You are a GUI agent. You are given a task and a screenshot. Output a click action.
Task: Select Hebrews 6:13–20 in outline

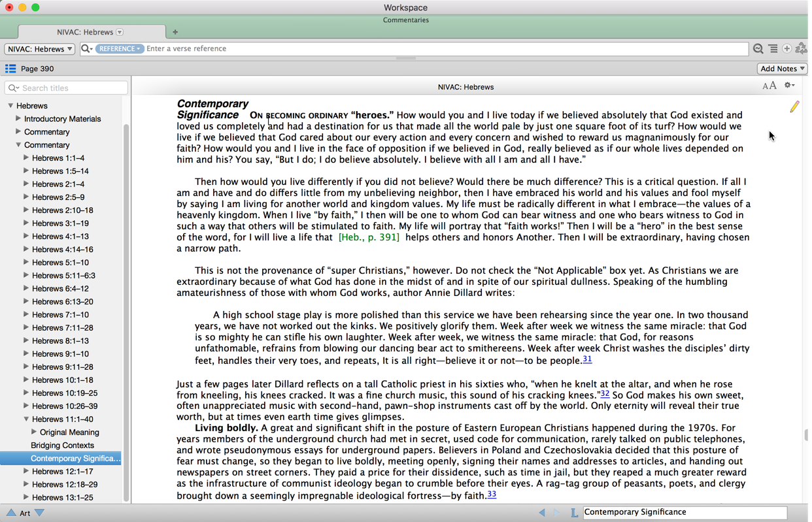pos(63,302)
